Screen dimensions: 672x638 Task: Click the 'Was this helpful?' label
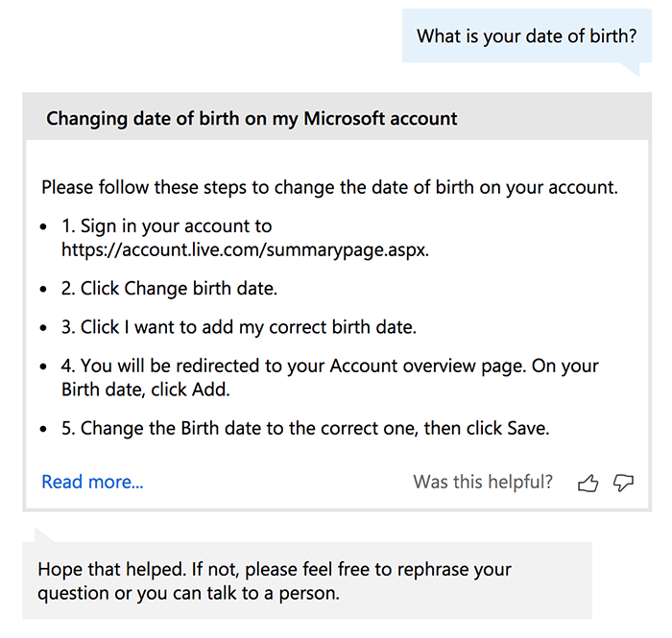point(483,483)
